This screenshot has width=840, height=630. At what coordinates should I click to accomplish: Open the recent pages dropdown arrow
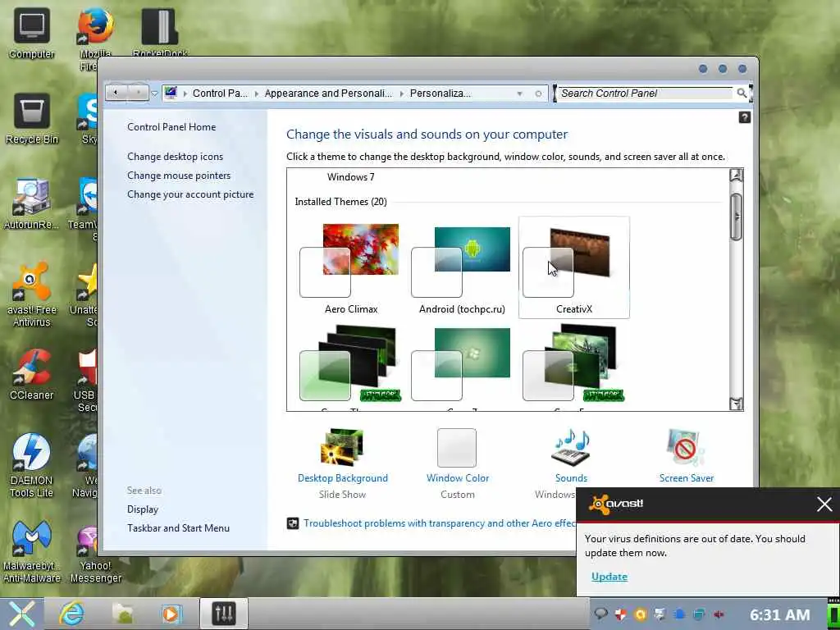pos(154,94)
